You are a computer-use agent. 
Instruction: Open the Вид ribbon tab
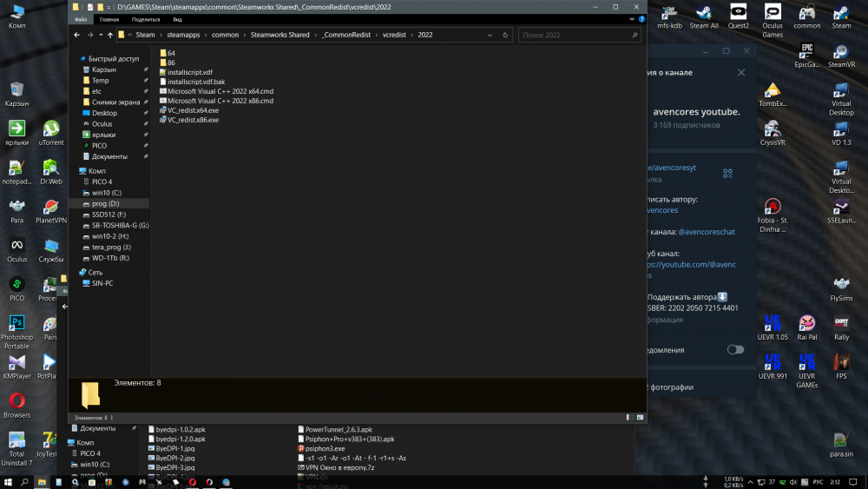pos(177,18)
